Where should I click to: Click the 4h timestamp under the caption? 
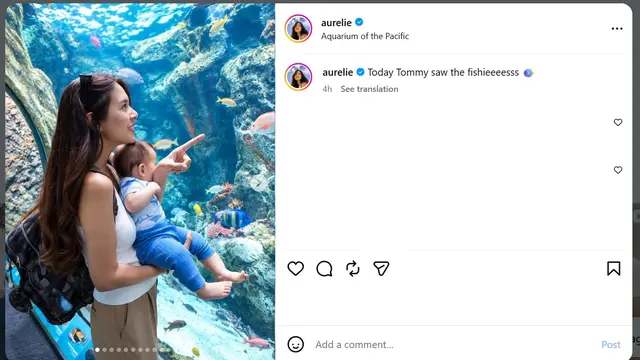tap(327, 89)
